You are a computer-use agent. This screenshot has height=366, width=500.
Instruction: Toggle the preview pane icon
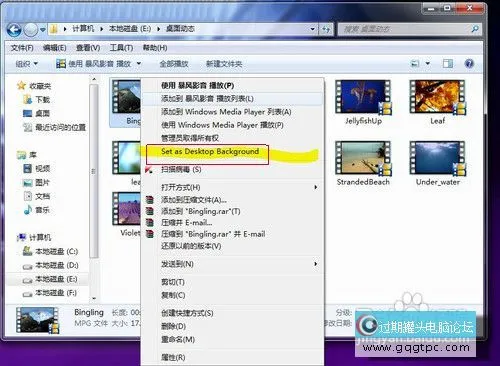(x=448, y=63)
